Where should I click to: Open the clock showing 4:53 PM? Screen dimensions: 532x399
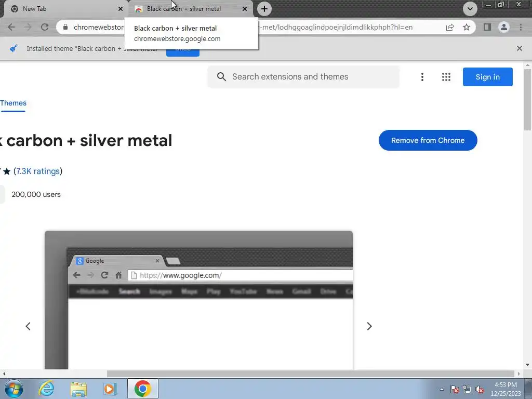(x=506, y=389)
